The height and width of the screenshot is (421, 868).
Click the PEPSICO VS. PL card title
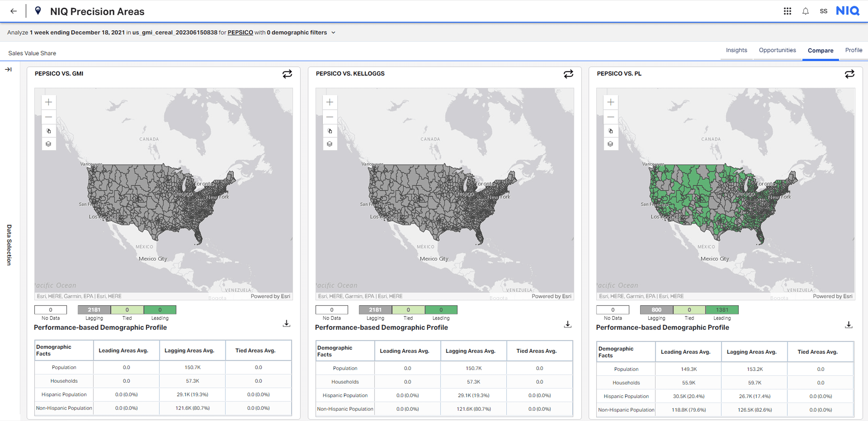click(x=619, y=73)
